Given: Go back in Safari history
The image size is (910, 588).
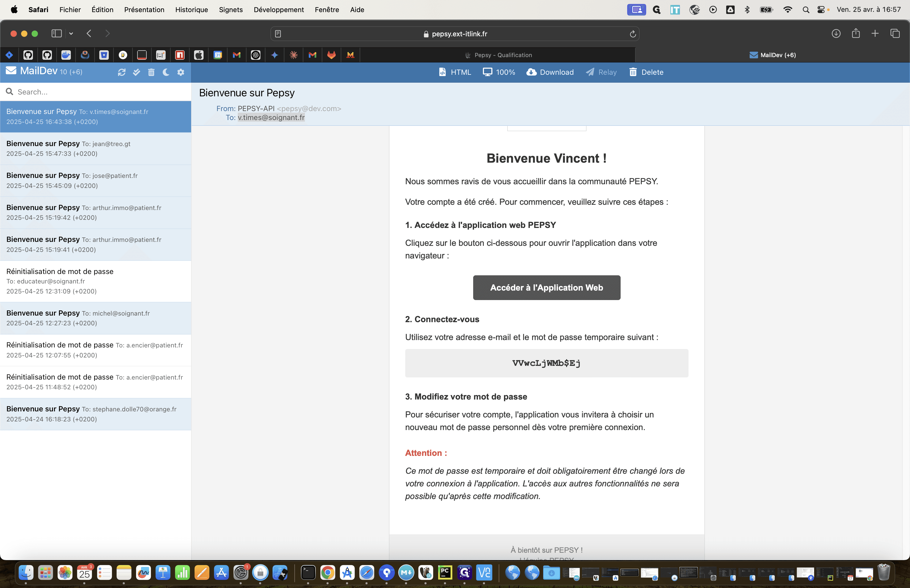Looking at the screenshot, I should (x=89, y=34).
